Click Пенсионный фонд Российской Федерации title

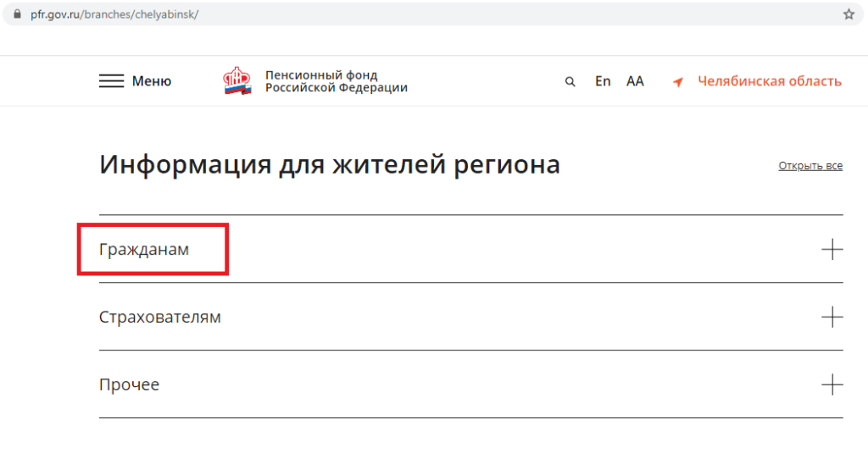click(x=337, y=81)
